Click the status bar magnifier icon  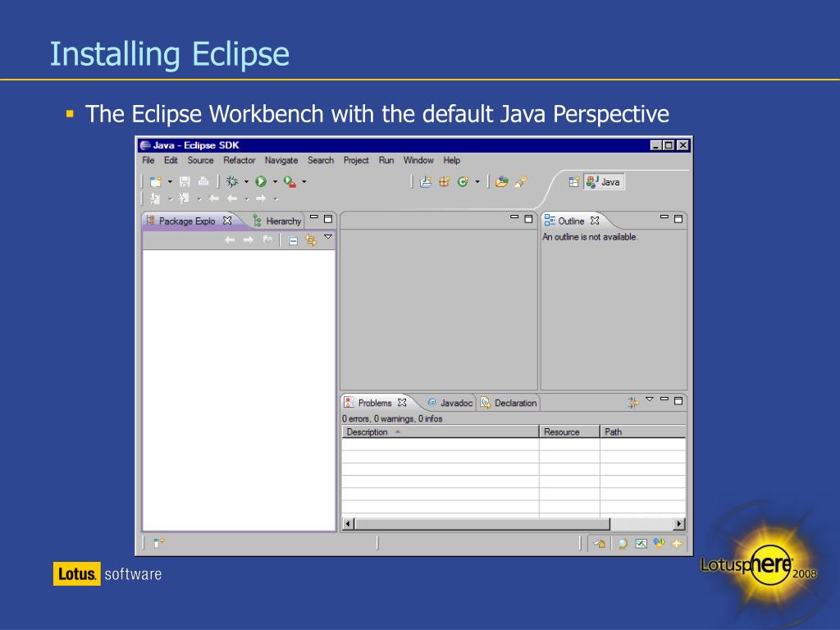tap(623, 544)
